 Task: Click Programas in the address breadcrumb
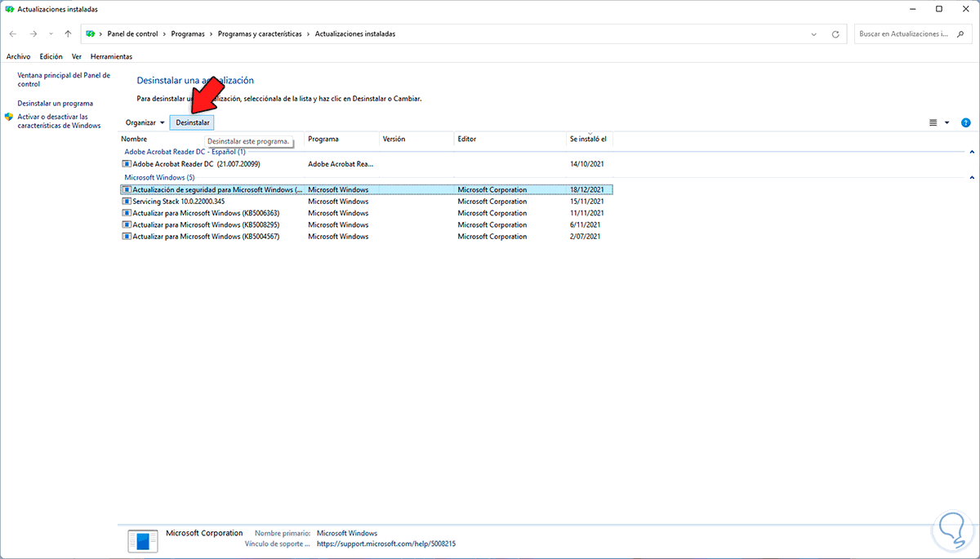(x=186, y=34)
